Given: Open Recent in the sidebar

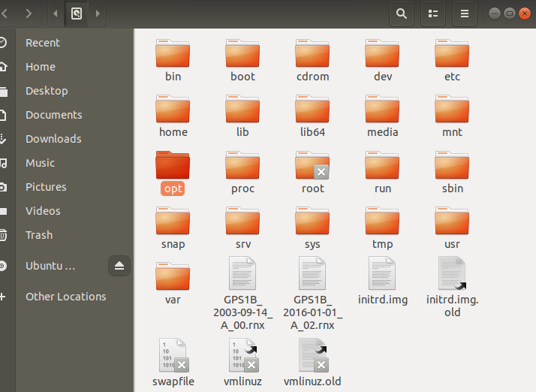Looking at the screenshot, I should pos(67,43).
